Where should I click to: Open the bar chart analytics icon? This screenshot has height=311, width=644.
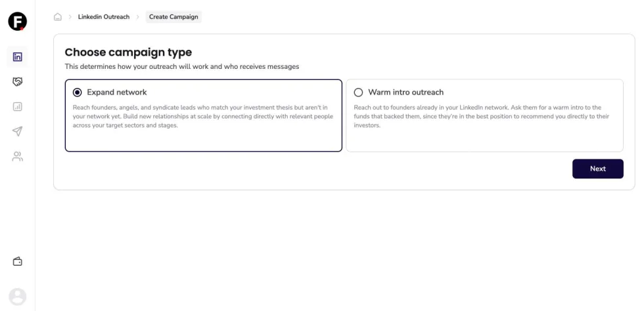tap(17, 107)
